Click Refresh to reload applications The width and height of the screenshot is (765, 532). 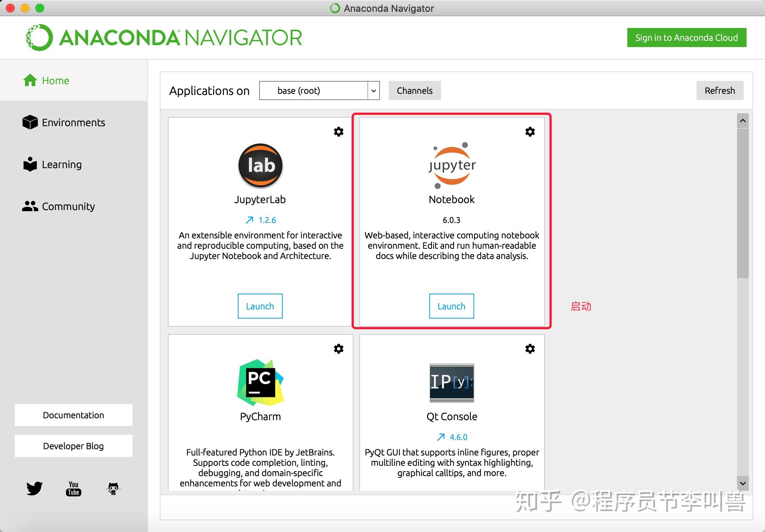[x=720, y=91]
